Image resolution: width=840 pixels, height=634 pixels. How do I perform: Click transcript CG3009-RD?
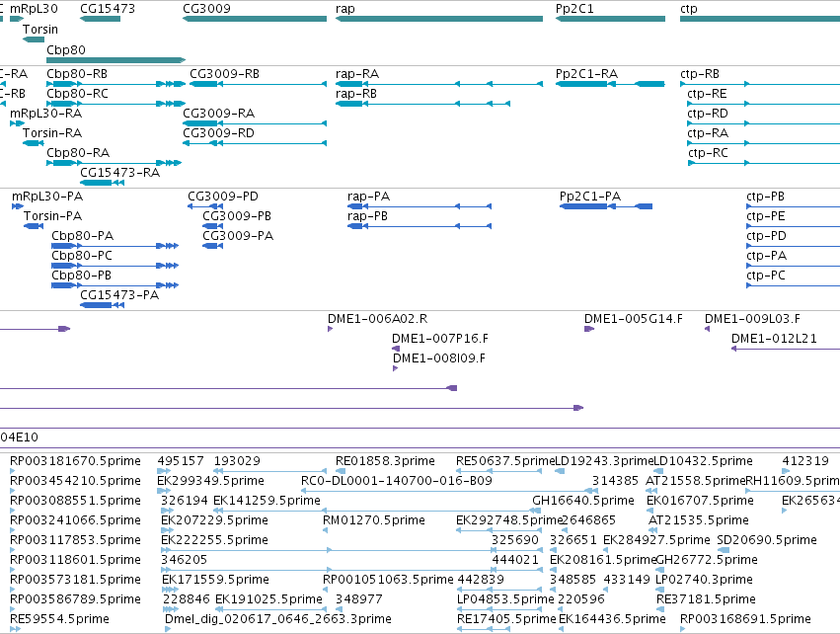coord(255,143)
